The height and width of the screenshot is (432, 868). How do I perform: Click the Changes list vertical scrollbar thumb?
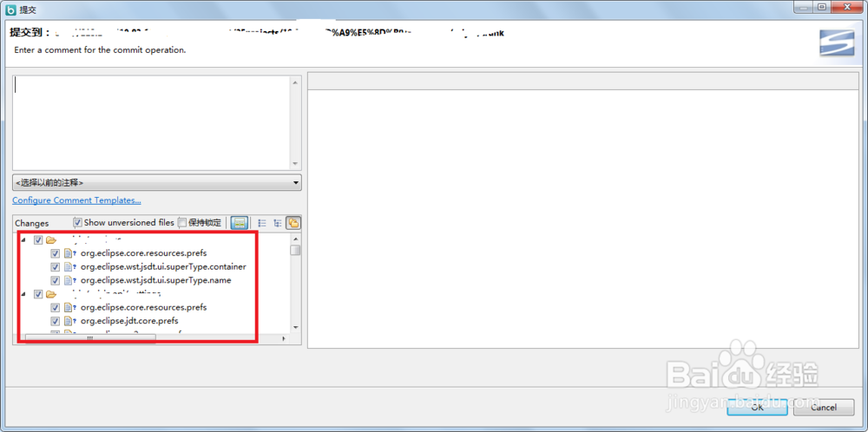click(x=296, y=250)
